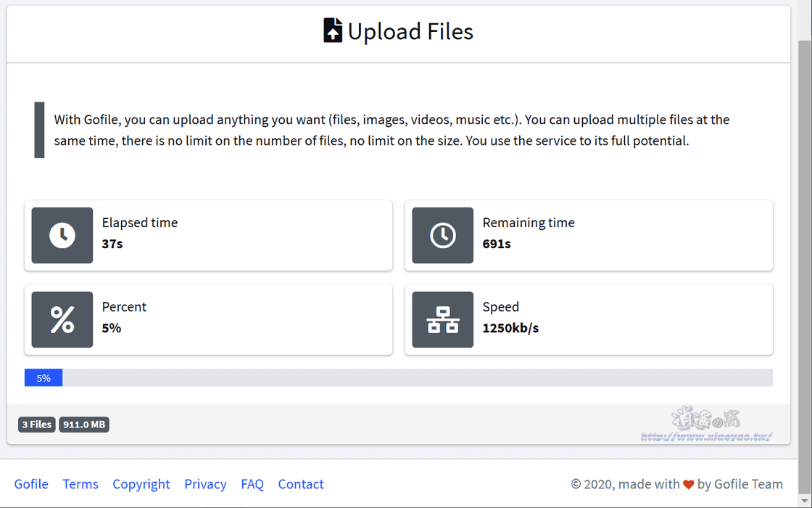Click the 911.0 MB size badge
812x508 pixels.
pos(84,425)
